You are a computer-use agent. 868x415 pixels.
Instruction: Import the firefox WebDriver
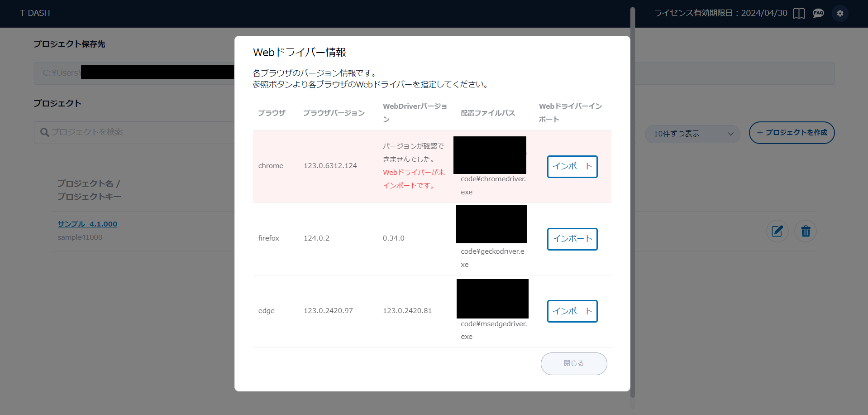point(572,239)
